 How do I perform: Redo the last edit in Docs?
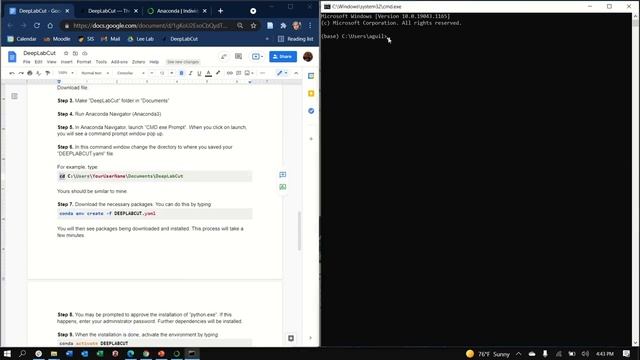(x=21, y=73)
